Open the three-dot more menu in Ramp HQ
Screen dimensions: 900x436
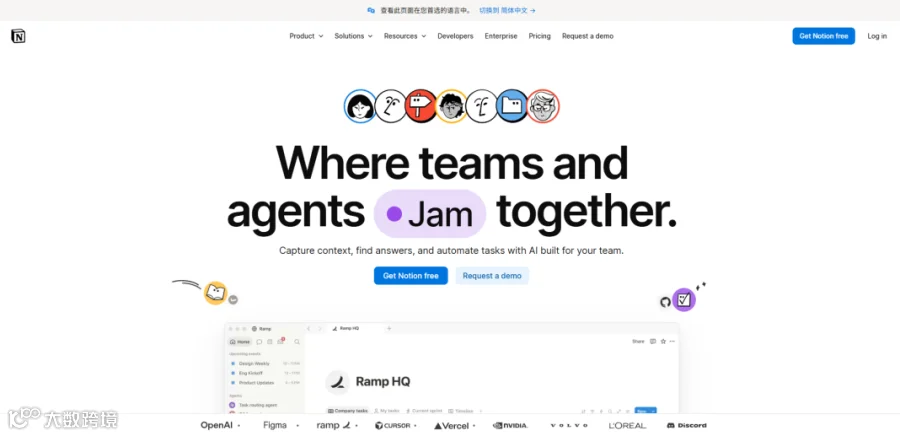tap(672, 341)
